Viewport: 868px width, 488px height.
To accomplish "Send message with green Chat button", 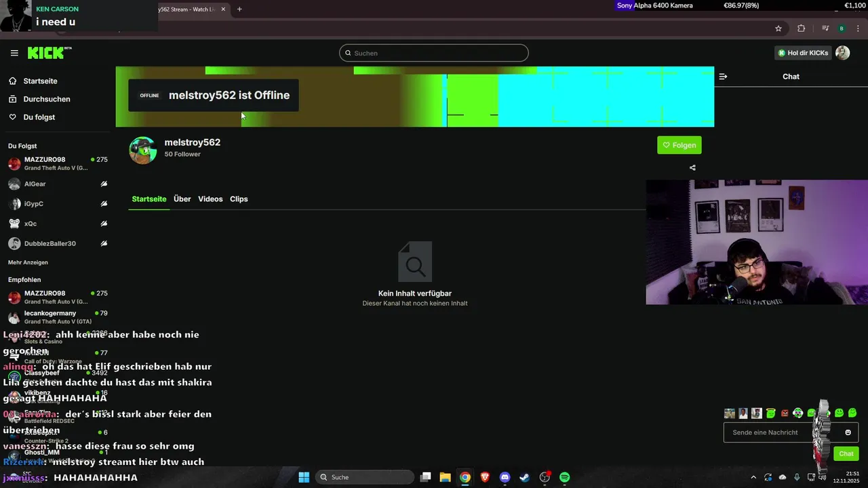I will click(846, 453).
